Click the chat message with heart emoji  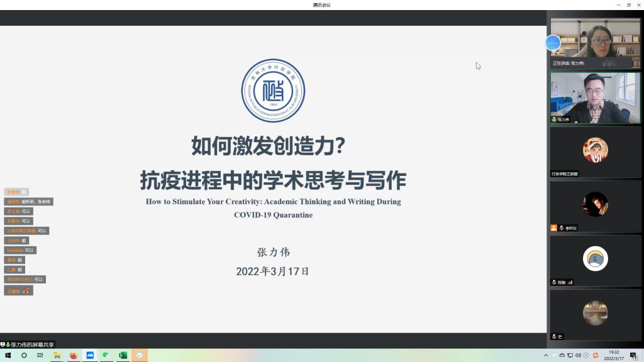(x=19, y=291)
